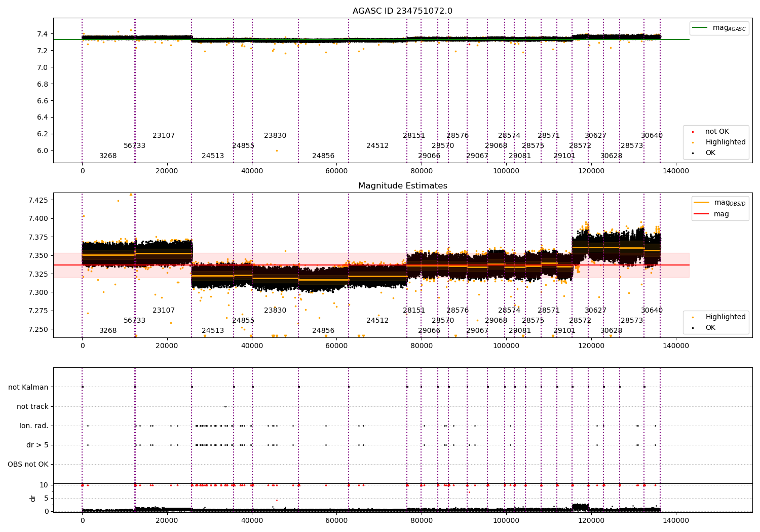
Task: Click obsid label 30640 in the top plot
Action: [x=652, y=136]
